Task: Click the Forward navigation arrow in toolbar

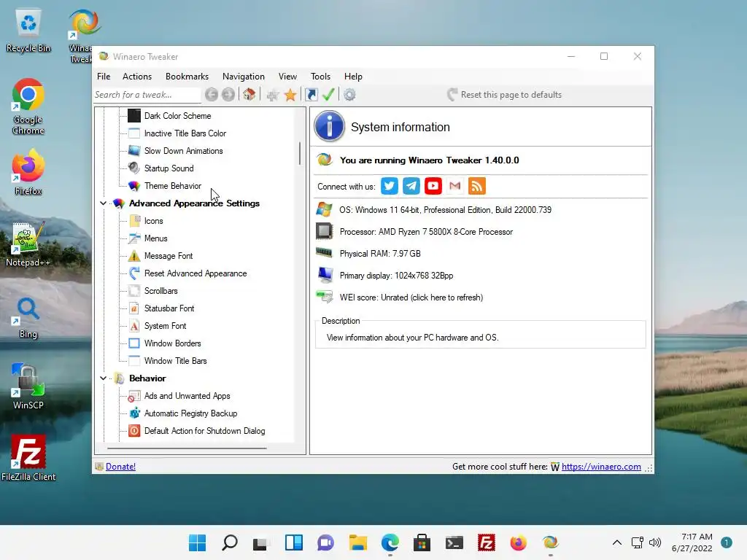Action: (228, 95)
